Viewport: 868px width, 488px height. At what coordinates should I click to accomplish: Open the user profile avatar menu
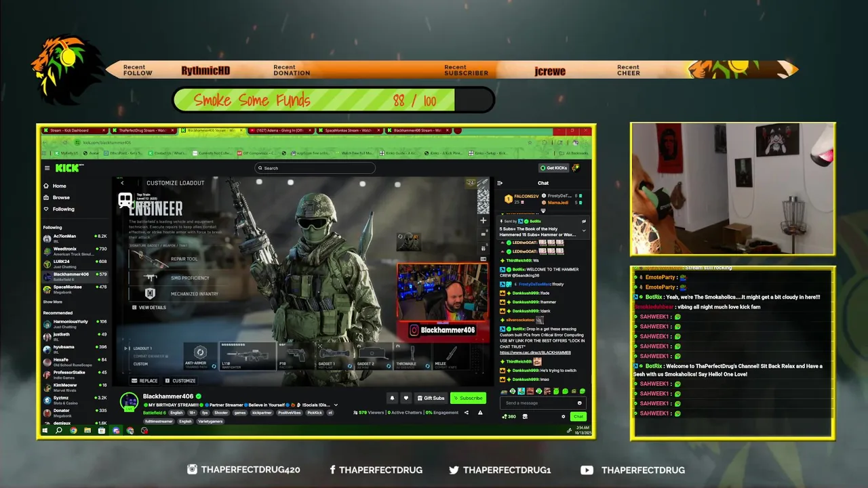point(576,168)
